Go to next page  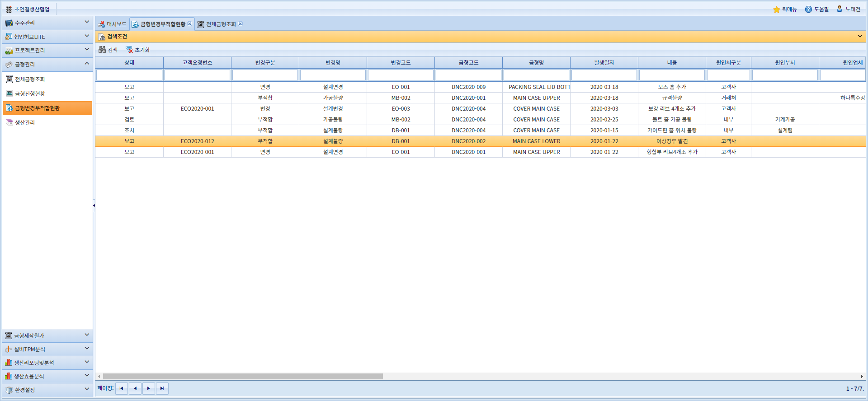click(x=149, y=388)
